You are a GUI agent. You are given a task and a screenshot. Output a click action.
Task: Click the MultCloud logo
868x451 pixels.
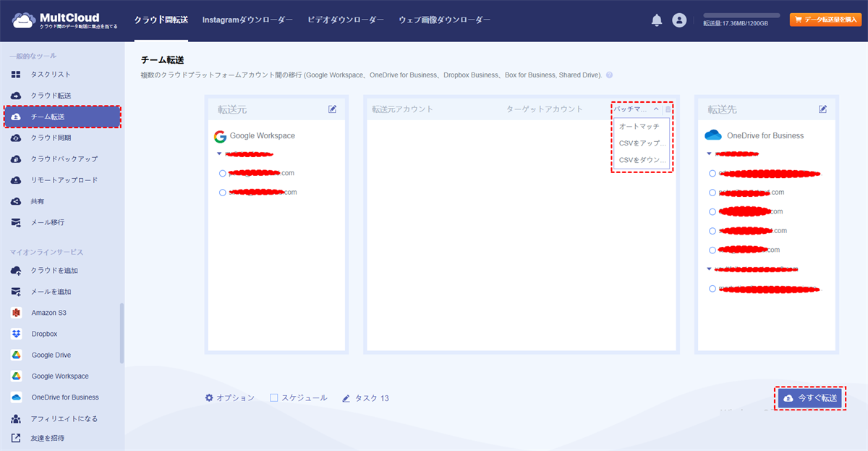[x=64, y=20]
